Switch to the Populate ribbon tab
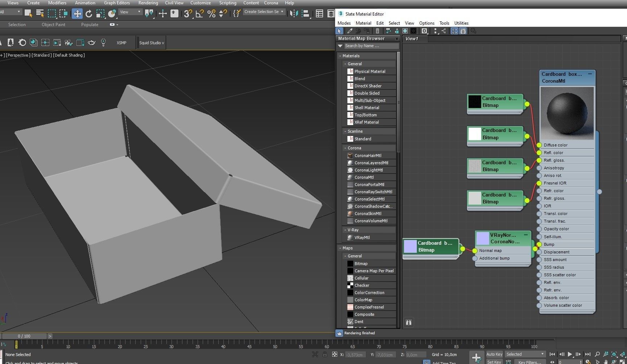This screenshot has width=627, height=364. point(90,25)
